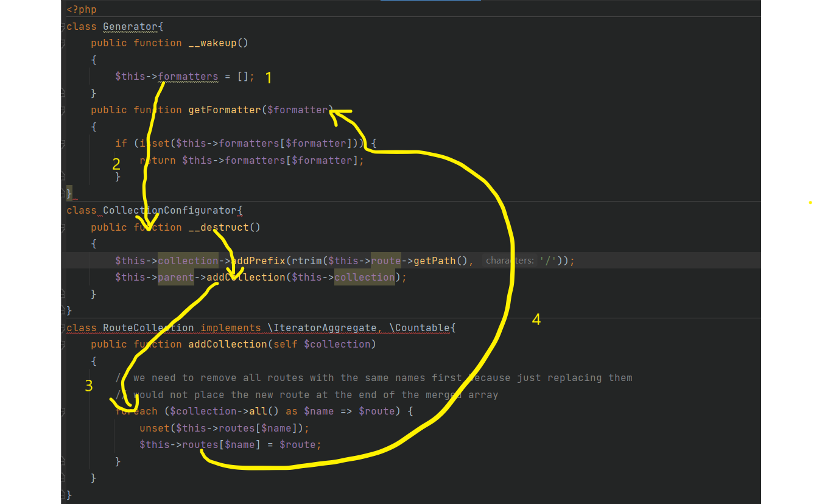Place cursor on __wakeup method name
This screenshot has height=504, width=822.
[213, 43]
